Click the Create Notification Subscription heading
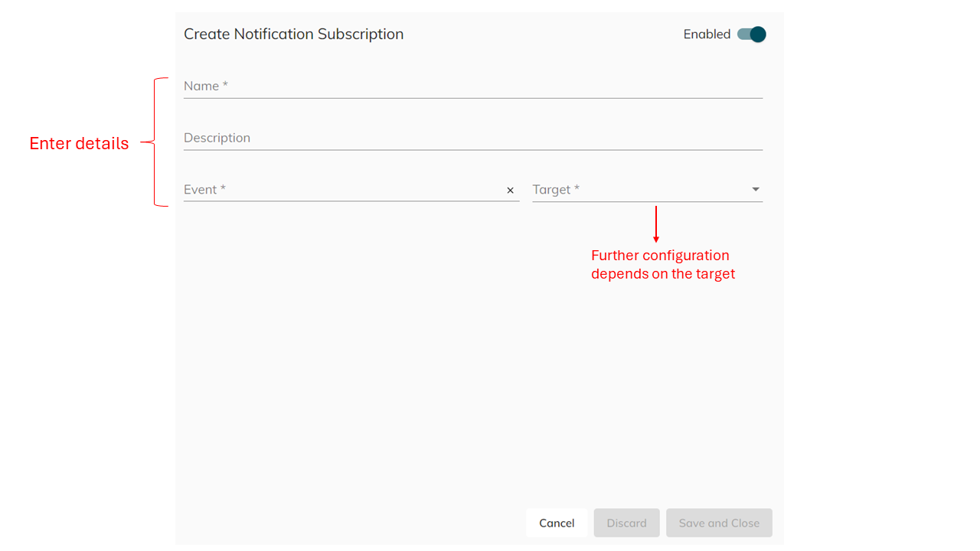This screenshot has width=980, height=551. (293, 34)
